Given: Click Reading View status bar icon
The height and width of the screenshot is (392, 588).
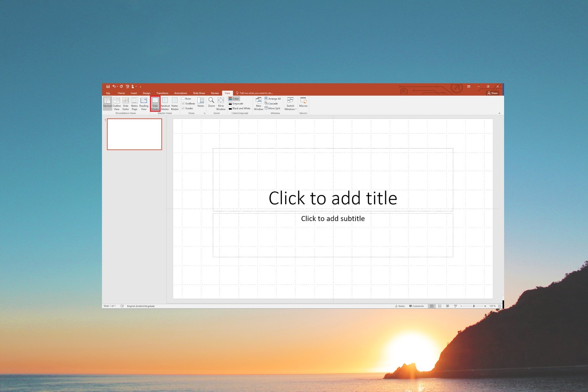Looking at the screenshot, I should click(448, 306).
